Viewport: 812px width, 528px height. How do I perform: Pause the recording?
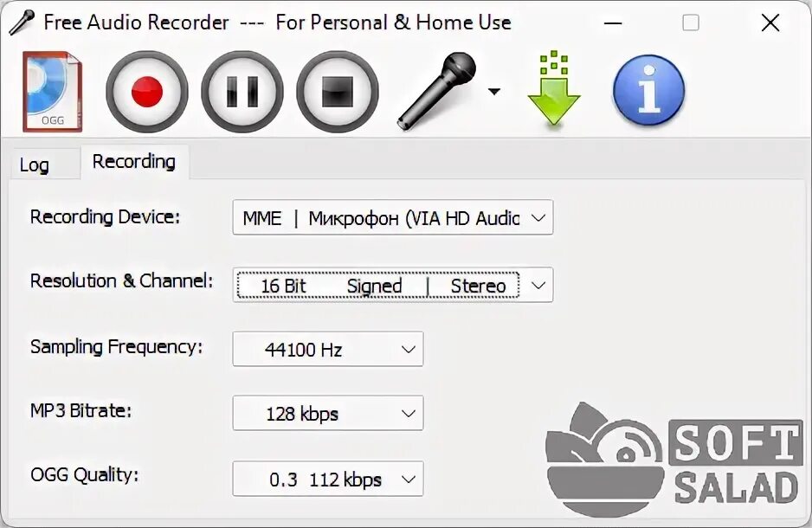(x=242, y=92)
